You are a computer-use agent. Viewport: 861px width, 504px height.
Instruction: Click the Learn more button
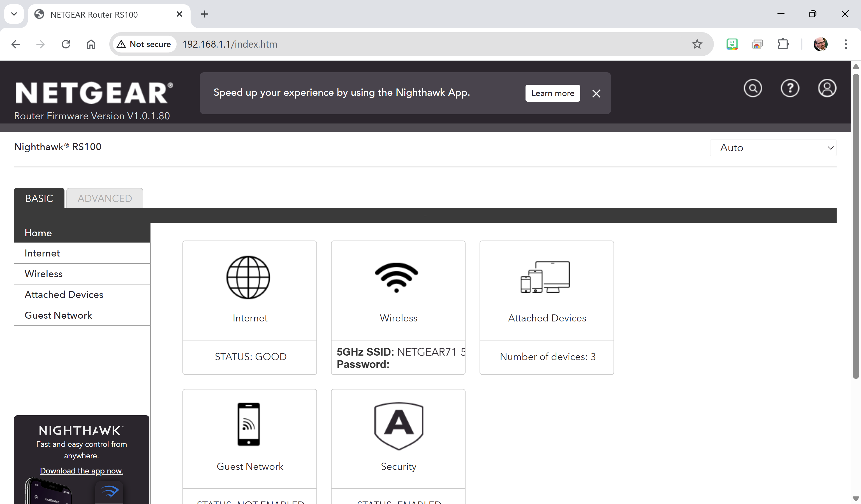pos(552,93)
